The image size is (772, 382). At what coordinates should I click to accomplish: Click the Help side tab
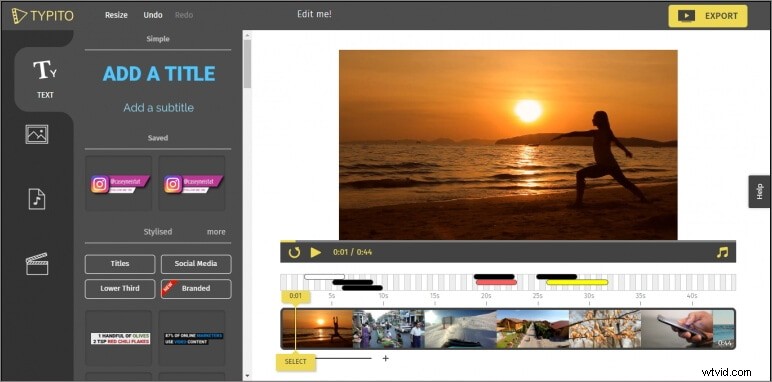click(x=760, y=191)
